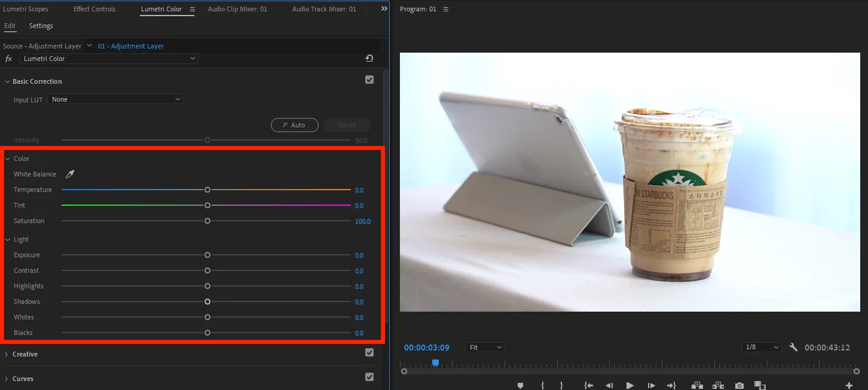Reset the Lumetri Color effect
Viewport: 868px width, 390px height.
pyautogui.click(x=369, y=58)
